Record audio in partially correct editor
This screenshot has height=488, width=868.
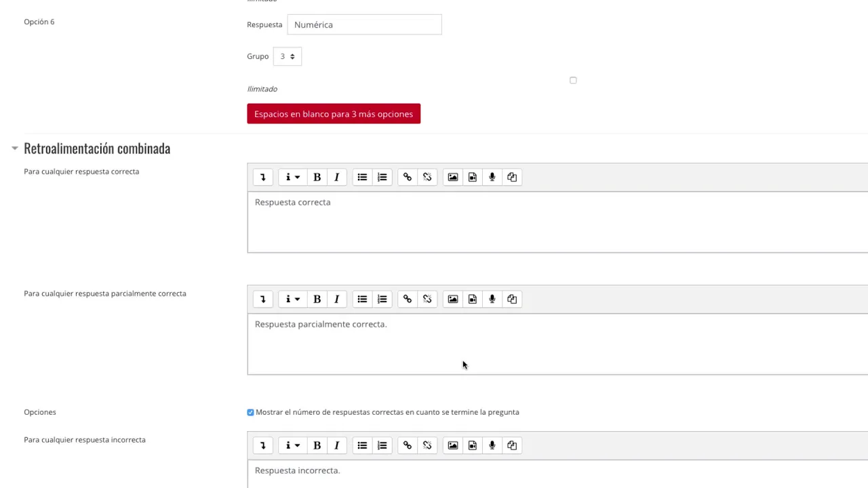pyautogui.click(x=492, y=299)
